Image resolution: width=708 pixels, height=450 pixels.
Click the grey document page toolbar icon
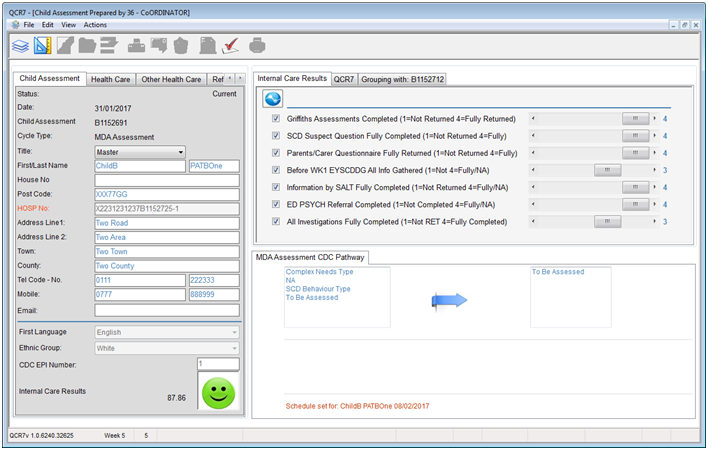click(x=207, y=45)
